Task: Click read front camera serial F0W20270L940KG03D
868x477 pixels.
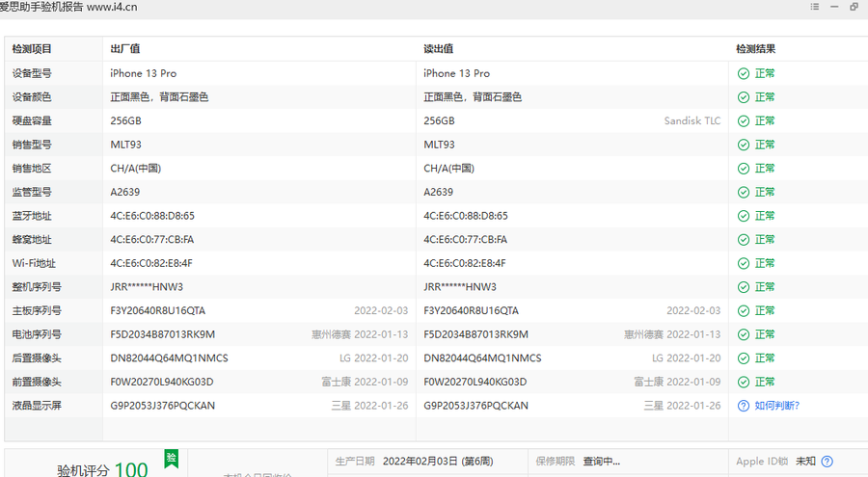Action: (475, 383)
